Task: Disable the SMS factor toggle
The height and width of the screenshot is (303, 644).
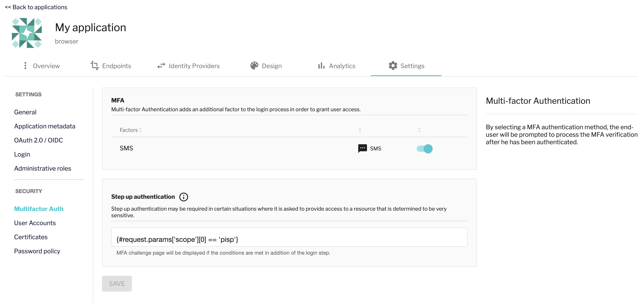Action: pyautogui.click(x=424, y=149)
